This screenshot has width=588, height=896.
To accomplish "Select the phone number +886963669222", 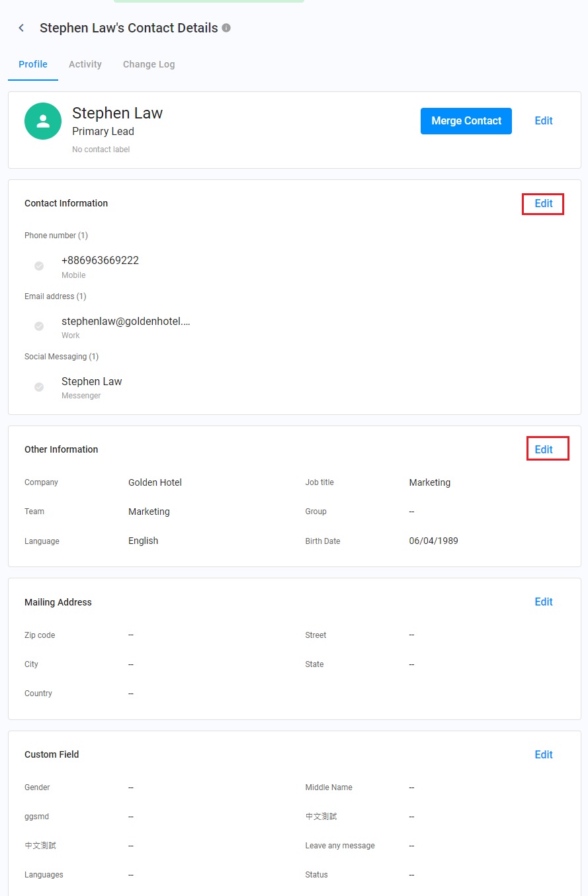I will click(x=100, y=260).
